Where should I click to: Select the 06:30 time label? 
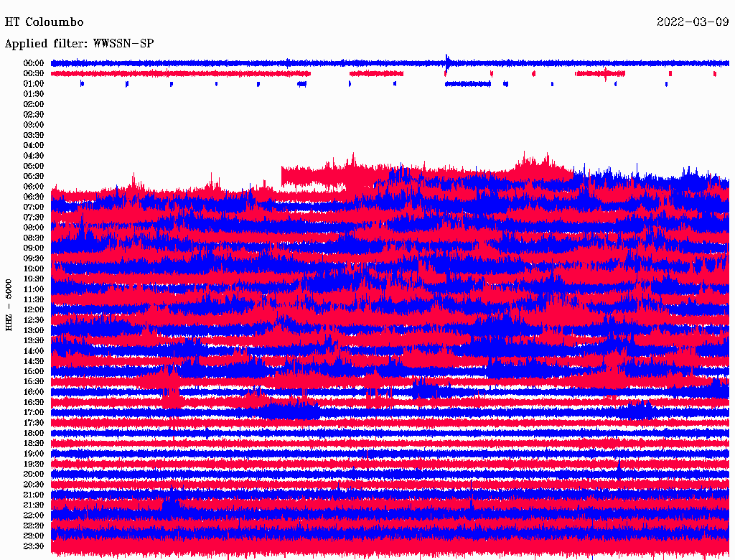tap(34, 197)
